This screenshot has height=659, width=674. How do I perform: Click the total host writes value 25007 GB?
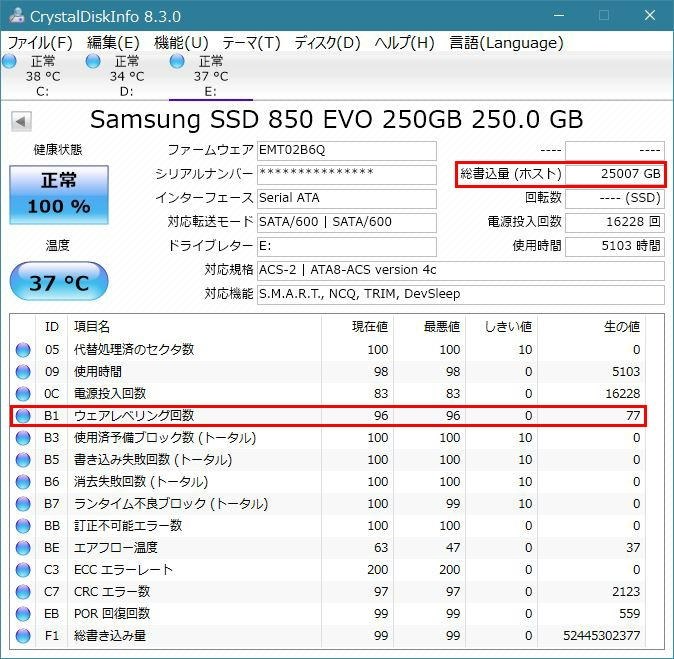pos(615,174)
